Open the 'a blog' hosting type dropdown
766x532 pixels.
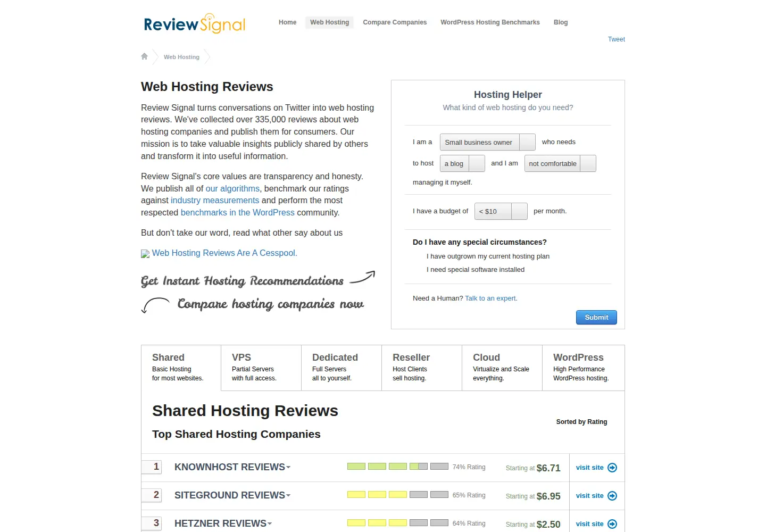click(462, 163)
